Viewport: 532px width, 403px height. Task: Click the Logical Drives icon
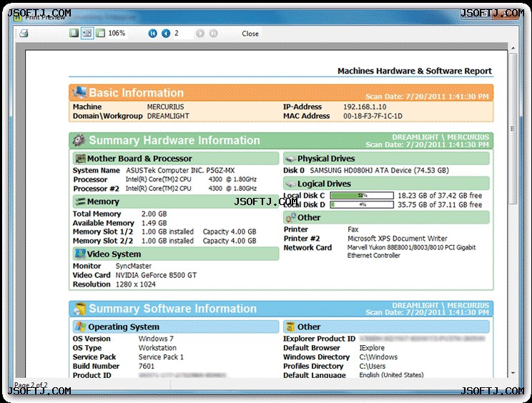coord(290,184)
